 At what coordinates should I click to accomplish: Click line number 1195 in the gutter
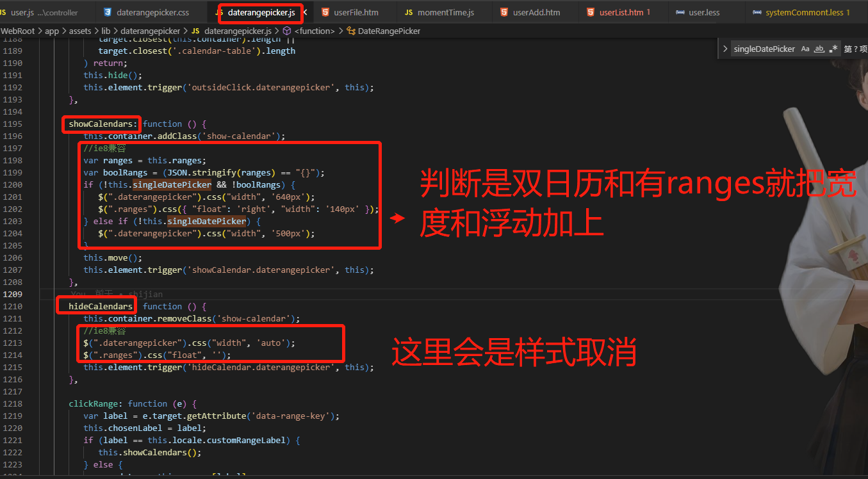tap(12, 124)
